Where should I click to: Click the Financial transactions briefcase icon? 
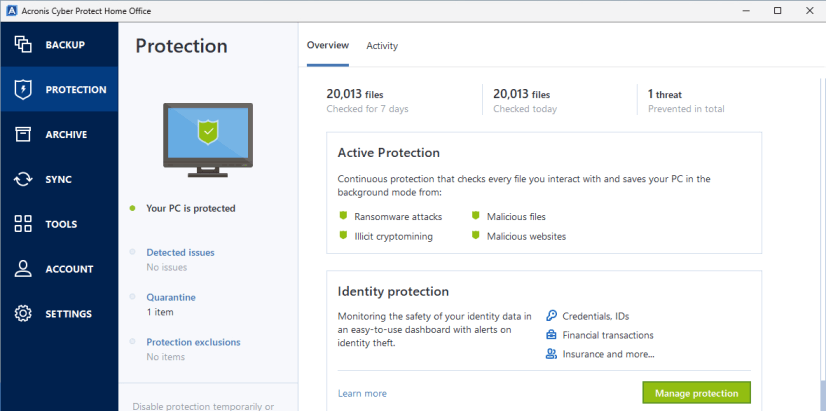(551, 335)
